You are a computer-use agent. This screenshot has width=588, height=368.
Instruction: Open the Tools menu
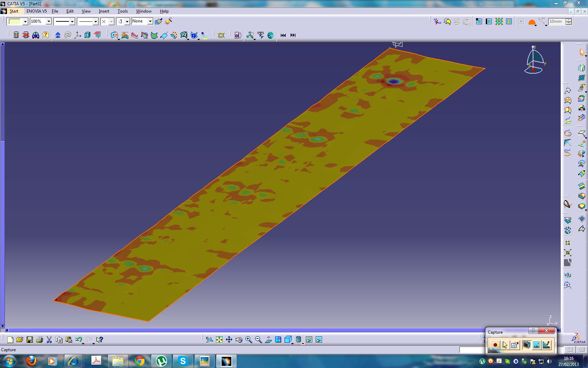(x=122, y=11)
